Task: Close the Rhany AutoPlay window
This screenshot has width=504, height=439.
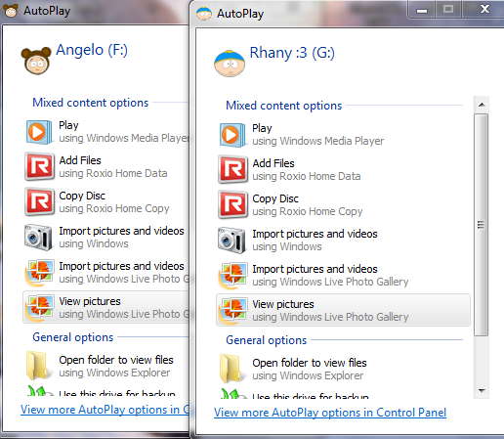Action: [484, 9]
